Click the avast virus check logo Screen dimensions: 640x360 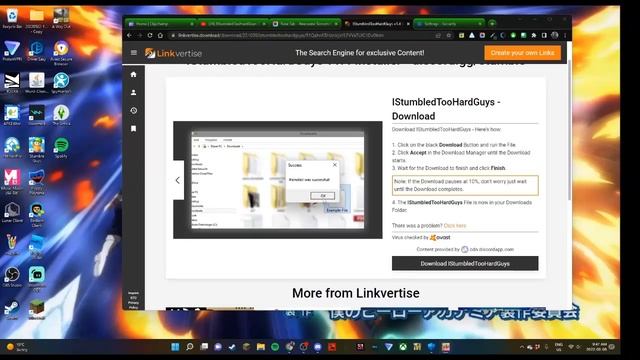(x=440, y=237)
